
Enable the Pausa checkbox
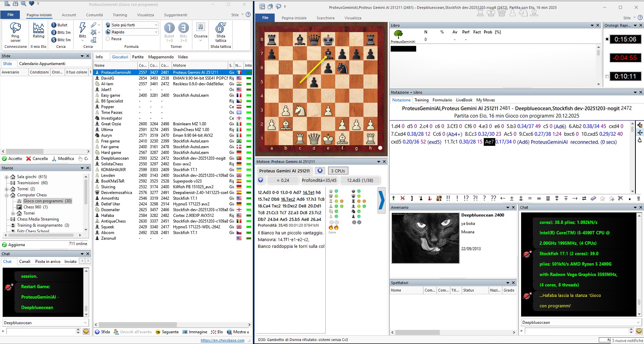(x=108, y=39)
